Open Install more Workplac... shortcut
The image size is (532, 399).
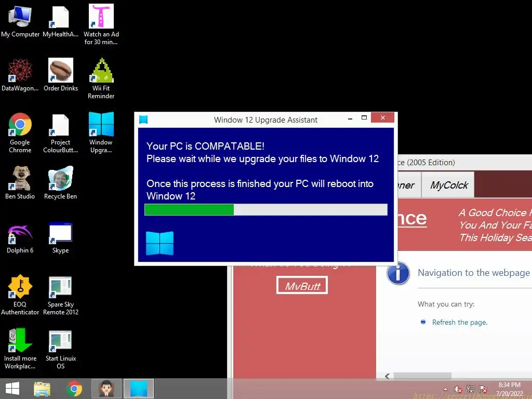pos(20,349)
